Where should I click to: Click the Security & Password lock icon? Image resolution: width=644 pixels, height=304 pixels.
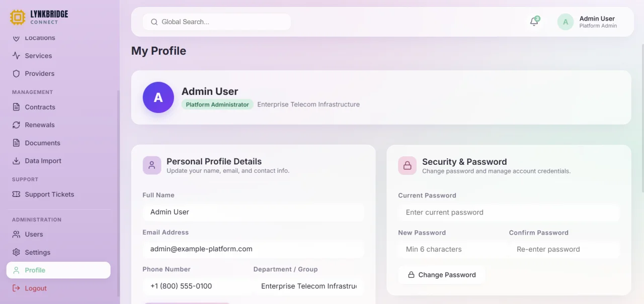click(x=408, y=165)
